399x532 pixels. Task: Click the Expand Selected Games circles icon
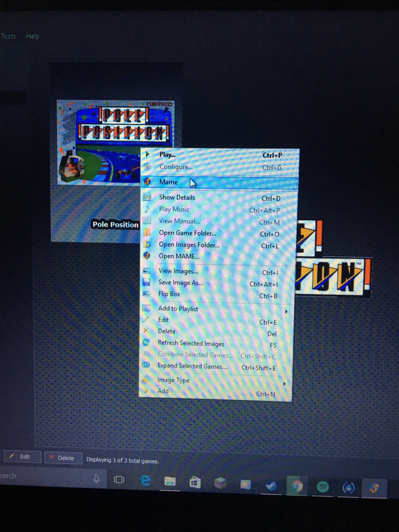146,365
